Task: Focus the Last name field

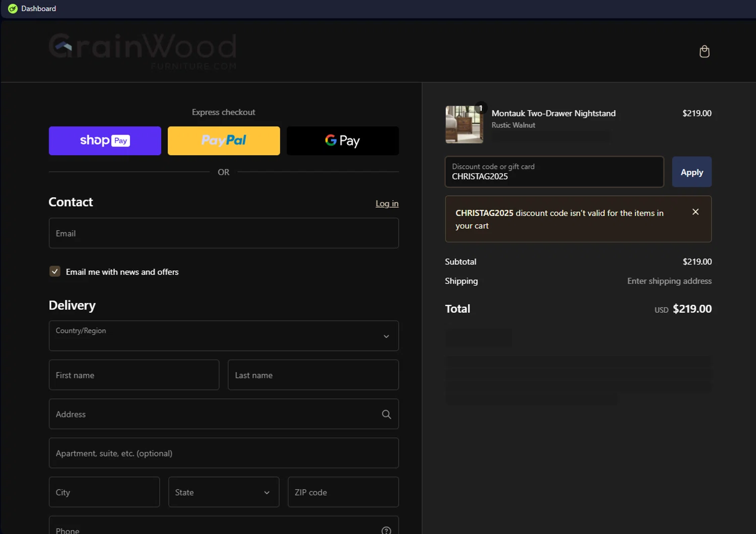Action: pyautogui.click(x=313, y=375)
